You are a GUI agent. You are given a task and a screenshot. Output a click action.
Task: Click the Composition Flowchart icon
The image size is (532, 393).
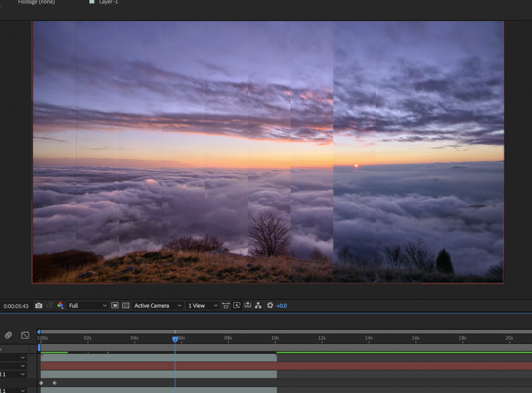tap(258, 306)
